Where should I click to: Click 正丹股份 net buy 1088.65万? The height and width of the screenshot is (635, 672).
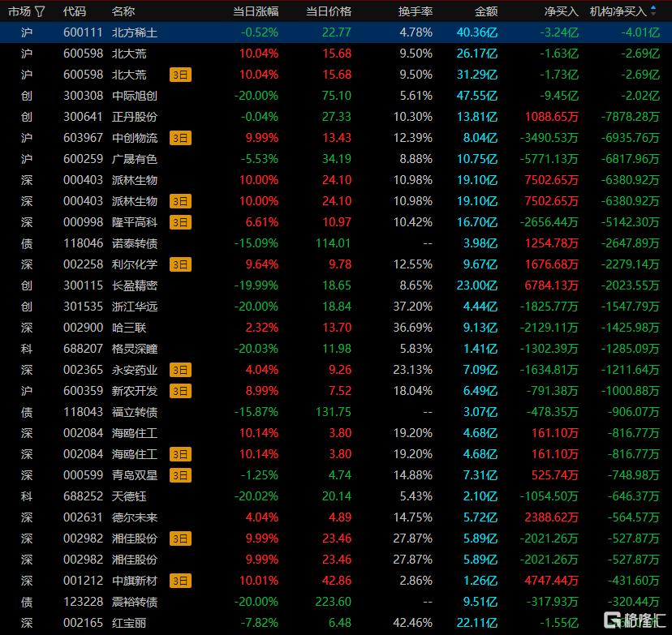click(x=552, y=117)
